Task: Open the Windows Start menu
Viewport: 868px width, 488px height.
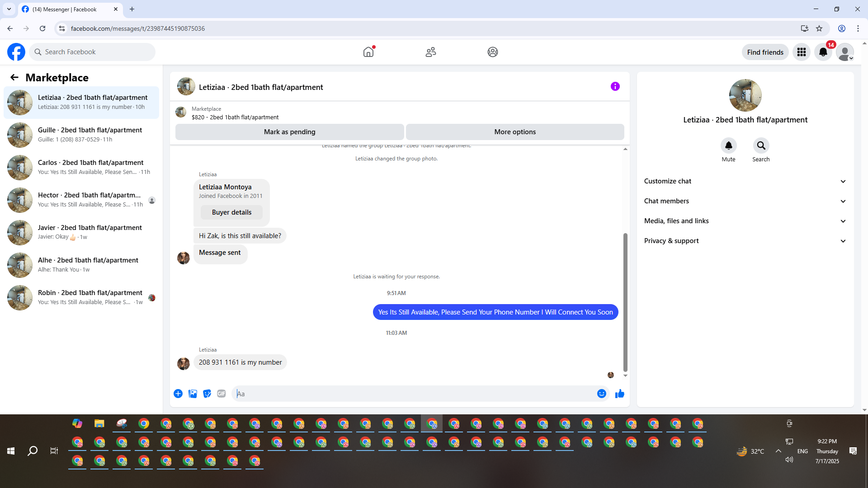Action: pos(11,451)
